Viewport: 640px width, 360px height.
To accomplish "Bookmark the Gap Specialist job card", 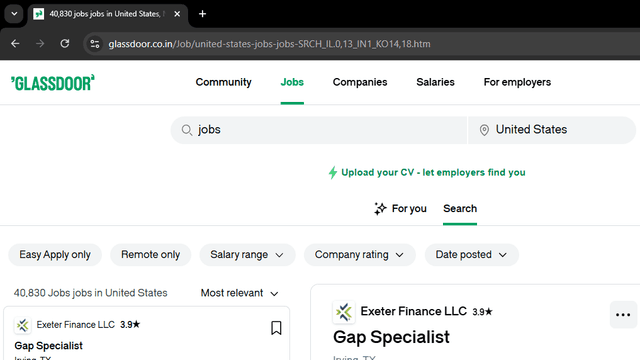I will (x=276, y=328).
